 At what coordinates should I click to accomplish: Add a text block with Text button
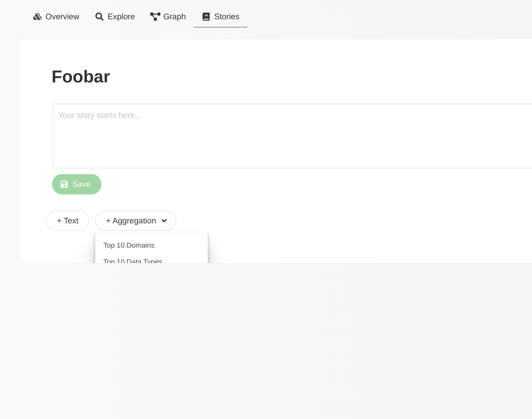pyautogui.click(x=67, y=220)
